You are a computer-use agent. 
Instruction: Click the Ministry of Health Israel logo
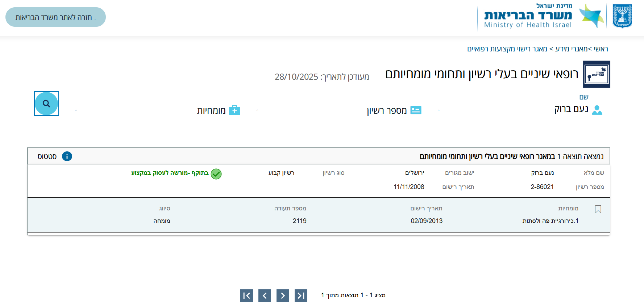click(527, 16)
